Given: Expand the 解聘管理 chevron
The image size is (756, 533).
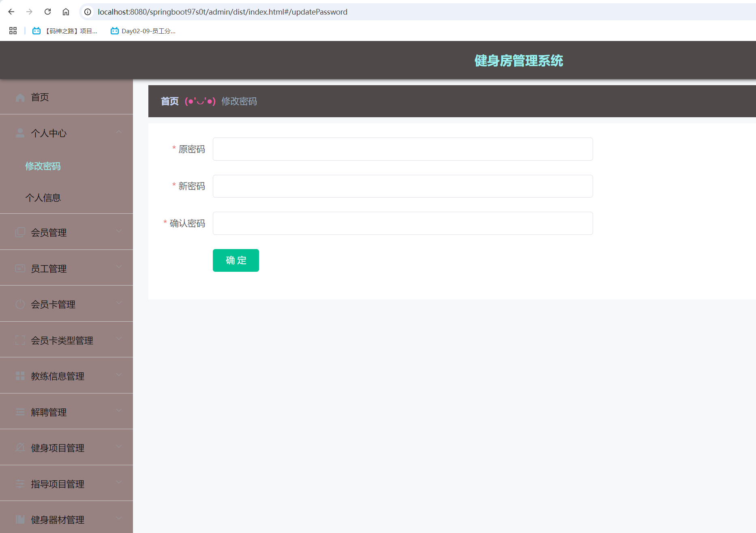Looking at the screenshot, I should 119,410.
